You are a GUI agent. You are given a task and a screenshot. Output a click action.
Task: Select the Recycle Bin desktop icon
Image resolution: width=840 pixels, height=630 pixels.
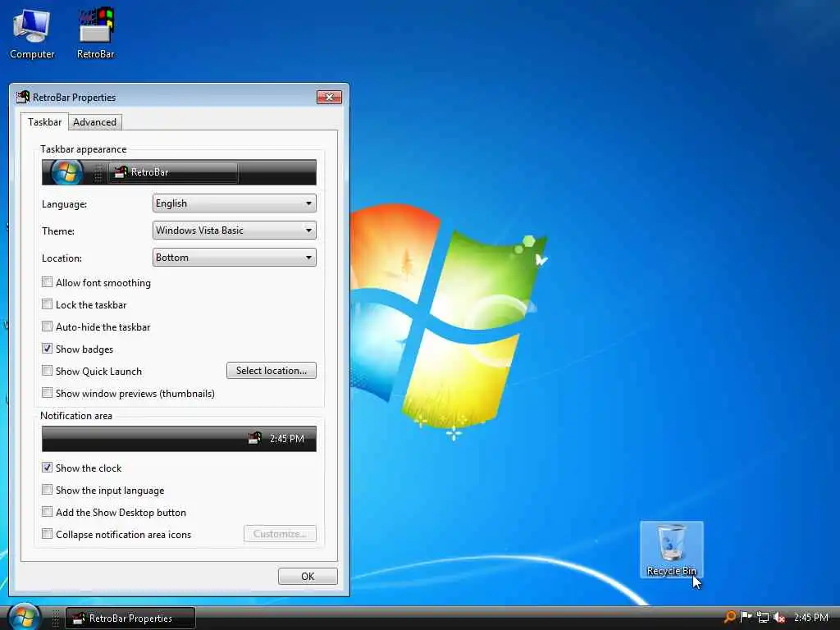(x=671, y=549)
